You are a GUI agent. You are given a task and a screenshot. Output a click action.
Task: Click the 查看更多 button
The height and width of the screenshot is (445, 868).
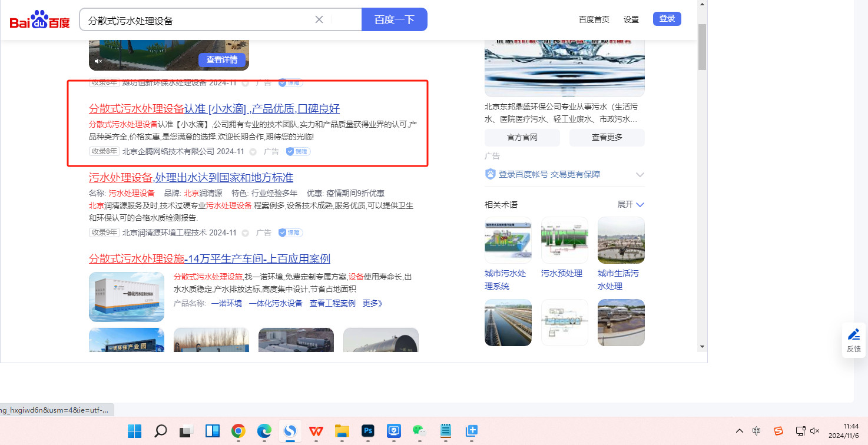(607, 137)
